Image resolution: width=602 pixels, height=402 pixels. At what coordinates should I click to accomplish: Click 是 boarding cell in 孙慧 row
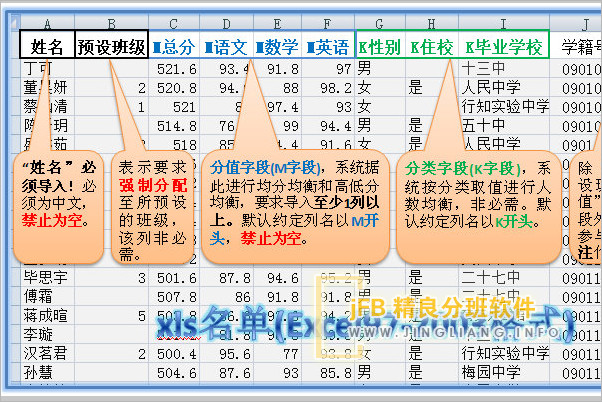pos(432,372)
